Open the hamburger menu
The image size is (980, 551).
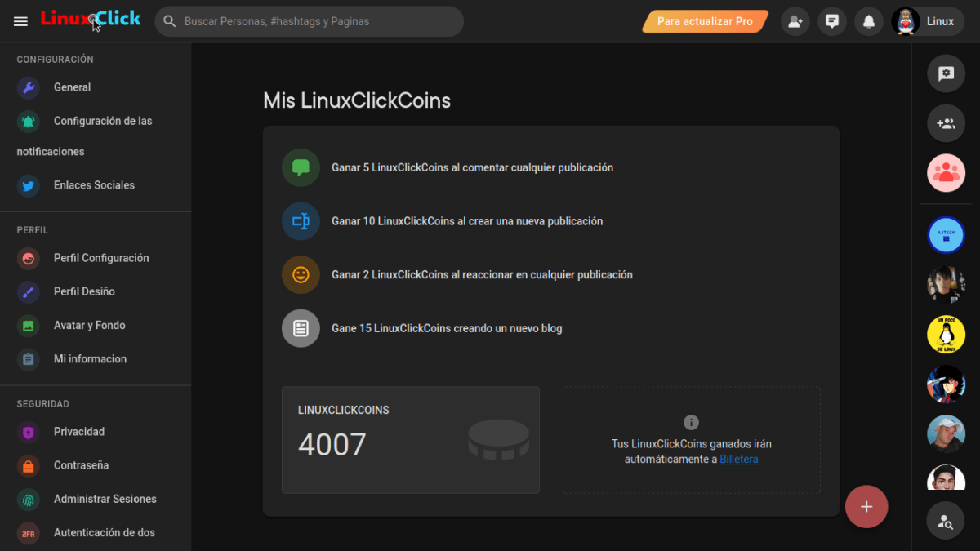pyautogui.click(x=20, y=21)
